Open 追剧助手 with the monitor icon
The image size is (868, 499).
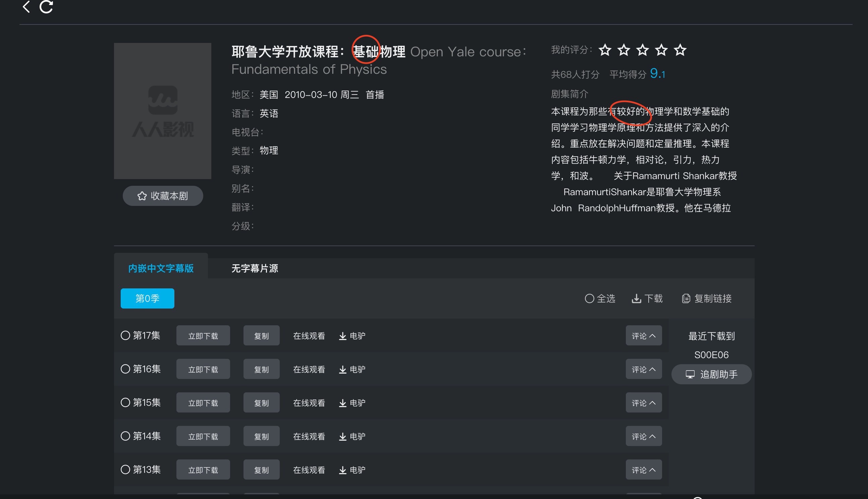pos(690,374)
